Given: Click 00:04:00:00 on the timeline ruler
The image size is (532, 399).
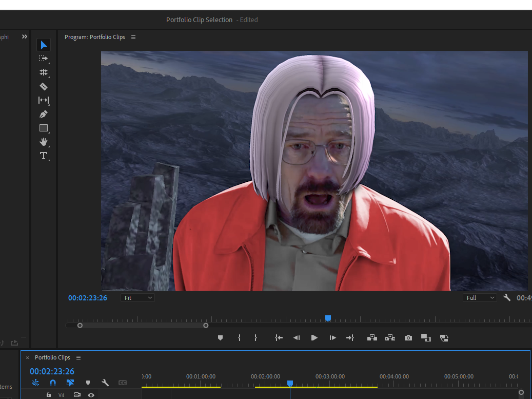Looking at the screenshot, I should 394,376.
